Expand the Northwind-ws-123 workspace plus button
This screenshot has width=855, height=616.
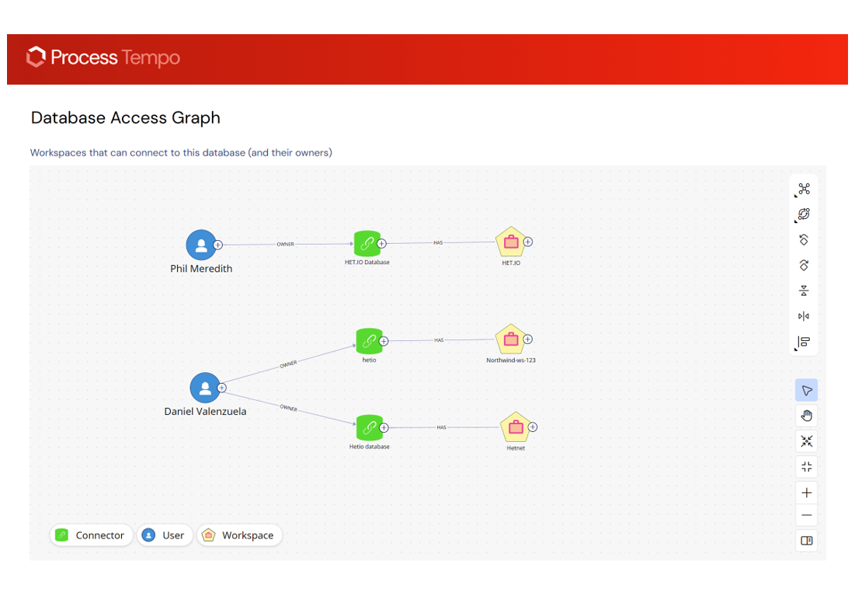pyautogui.click(x=528, y=339)
